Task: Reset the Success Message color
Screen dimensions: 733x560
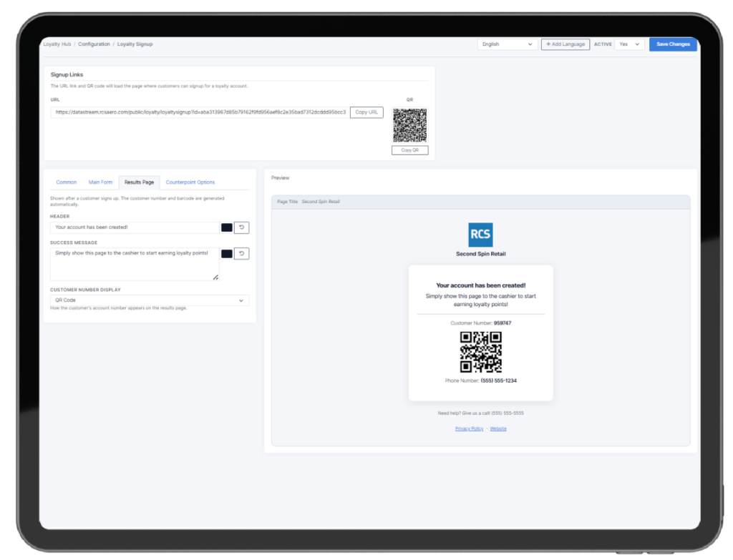Action: [x=241, y=254]
